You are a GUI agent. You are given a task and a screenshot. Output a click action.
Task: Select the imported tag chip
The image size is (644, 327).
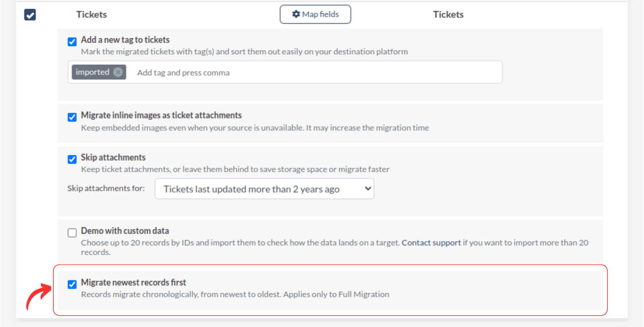(93, 72)
